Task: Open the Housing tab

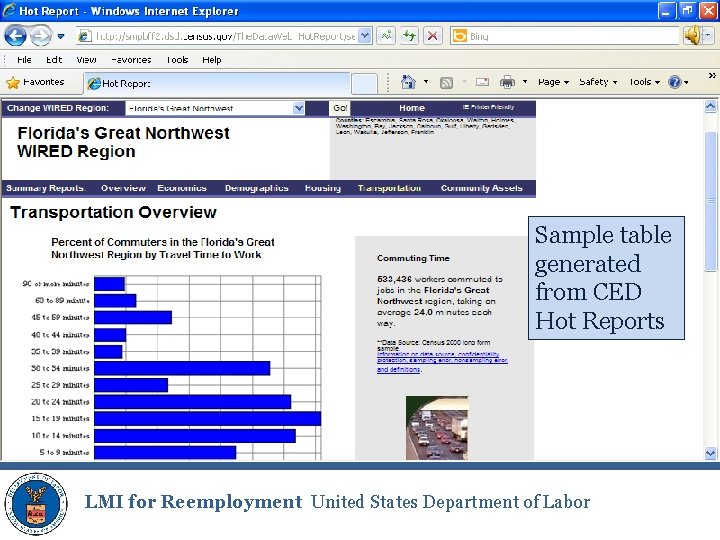Action: coord(323,188)
